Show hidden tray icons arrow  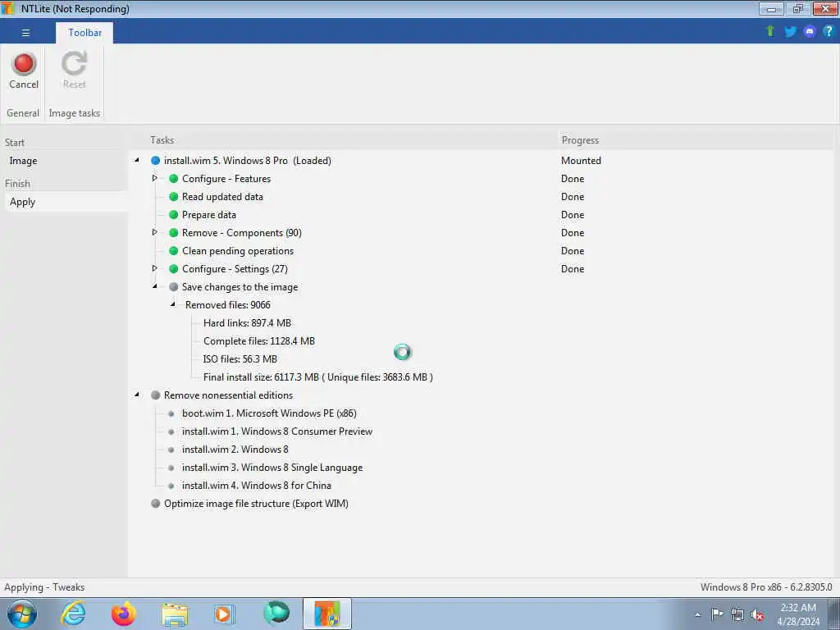697,615
